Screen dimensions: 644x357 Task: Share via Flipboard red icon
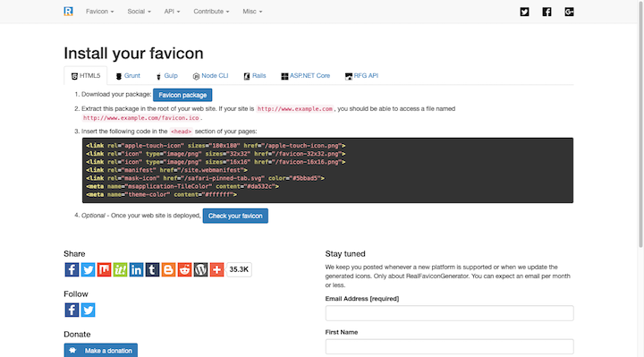(104, 269)
